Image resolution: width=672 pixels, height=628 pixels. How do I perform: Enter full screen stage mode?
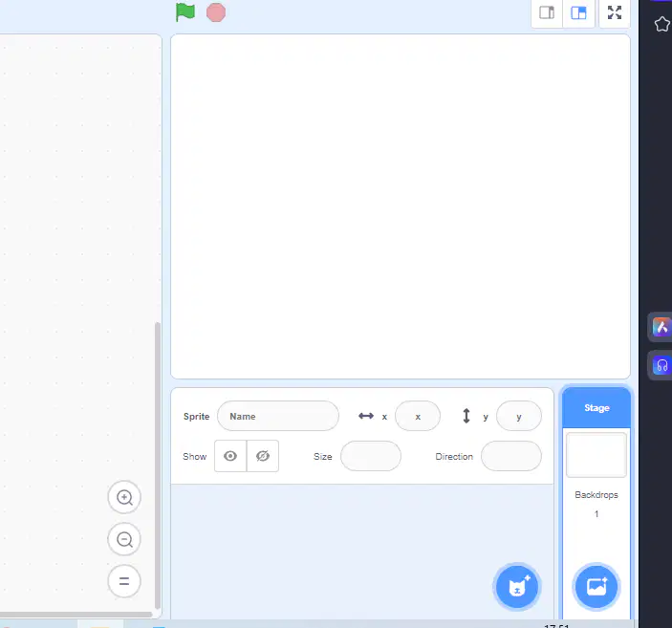click(x=615, y=12)
